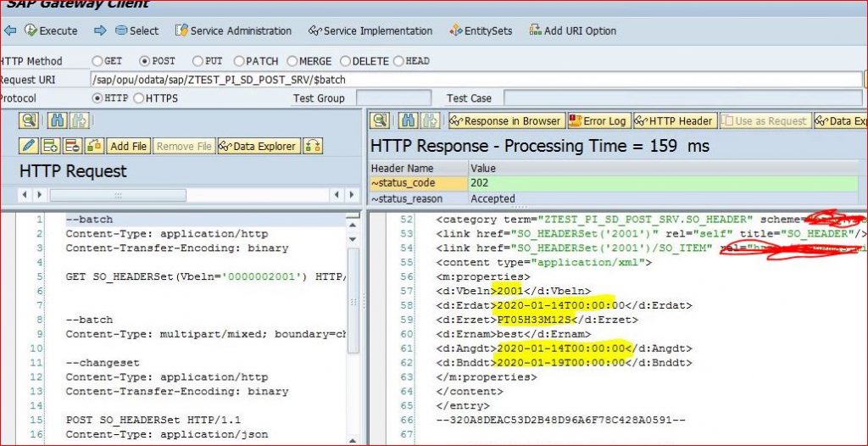Click the Remove File button
The width and height of the screenshot is (868, 446).
tap(184, 147)
